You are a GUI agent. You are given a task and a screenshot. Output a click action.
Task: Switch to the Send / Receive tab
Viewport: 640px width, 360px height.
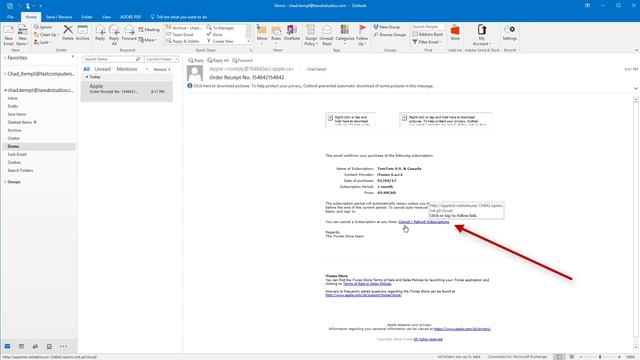point(59,17)
